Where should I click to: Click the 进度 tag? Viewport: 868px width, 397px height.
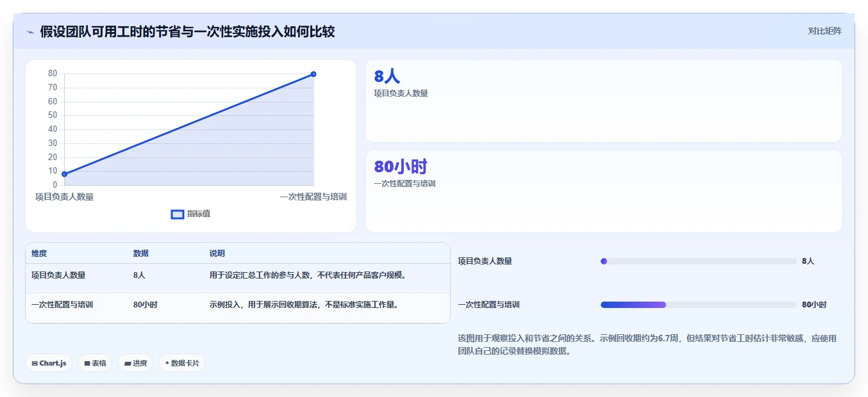coord(135,363)
